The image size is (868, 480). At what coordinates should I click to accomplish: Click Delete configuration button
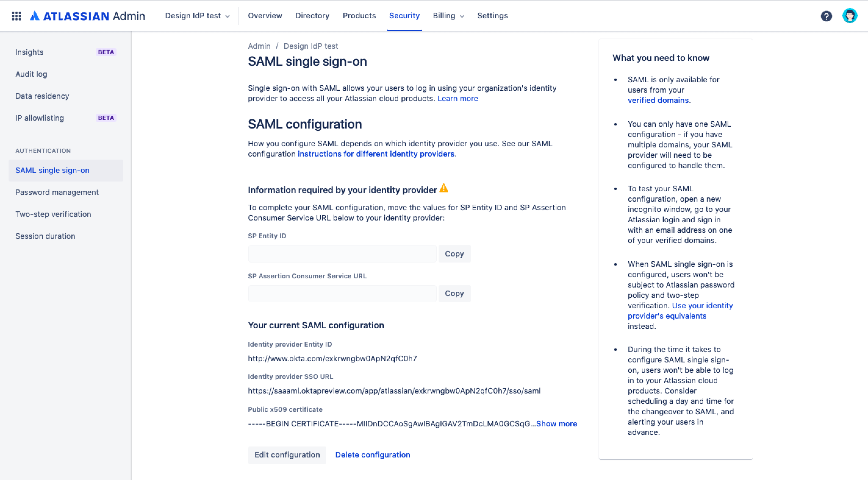[x=372, y=455]
